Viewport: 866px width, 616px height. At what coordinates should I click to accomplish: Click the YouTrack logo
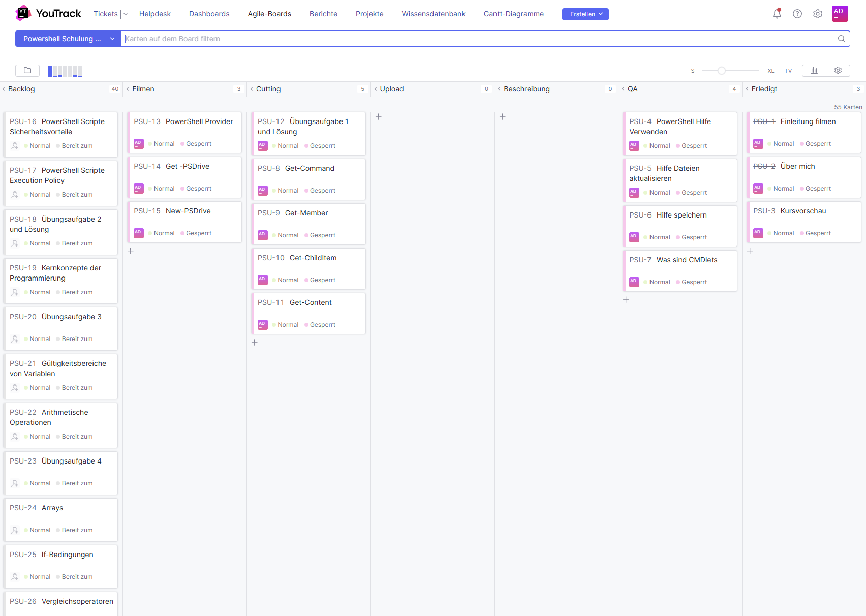pyautogui.click(x=48, y=14)
